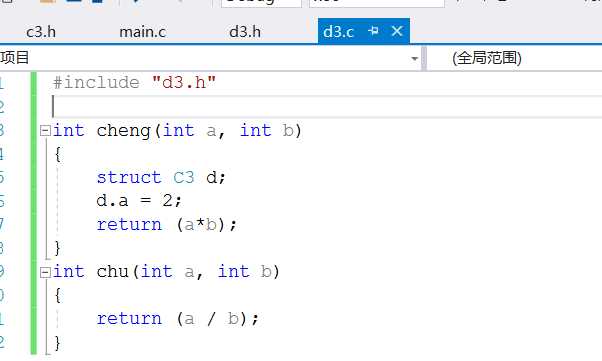Activate the d3.c tab
This screenshot has height=361, width=602.
[x=339, y=31]
